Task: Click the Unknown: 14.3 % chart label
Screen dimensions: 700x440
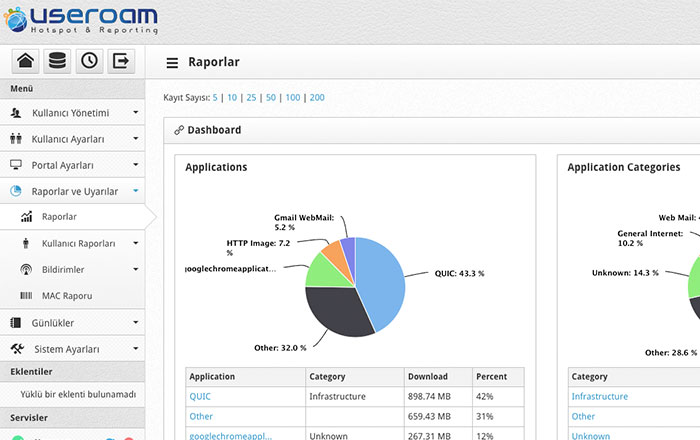Action: click(x=625, y=273)
